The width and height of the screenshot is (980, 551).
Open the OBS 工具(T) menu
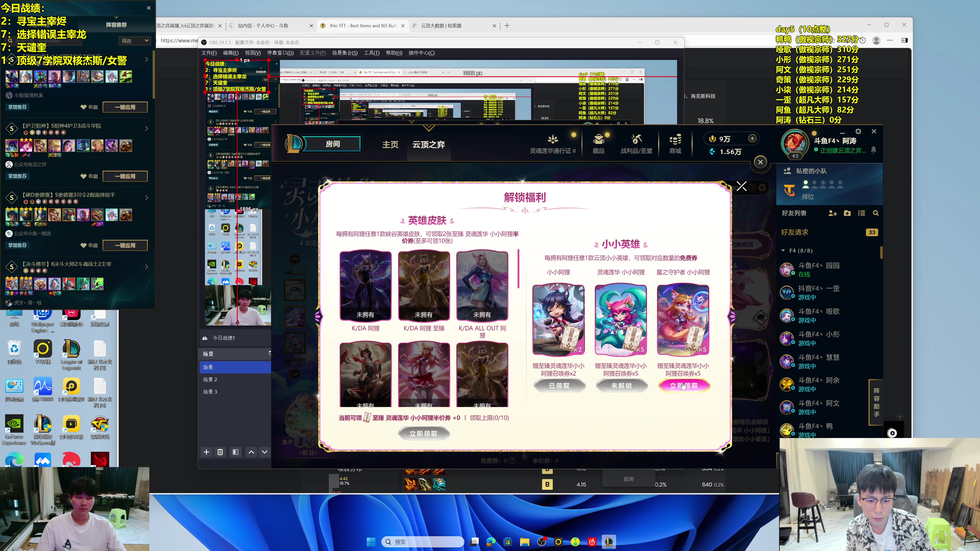click(371, 53)
